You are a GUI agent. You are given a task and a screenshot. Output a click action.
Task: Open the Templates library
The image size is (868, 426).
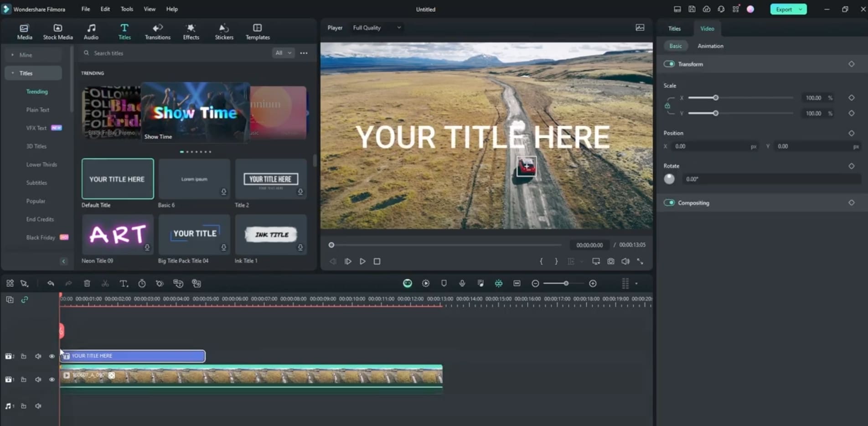(x=258, y=32)
